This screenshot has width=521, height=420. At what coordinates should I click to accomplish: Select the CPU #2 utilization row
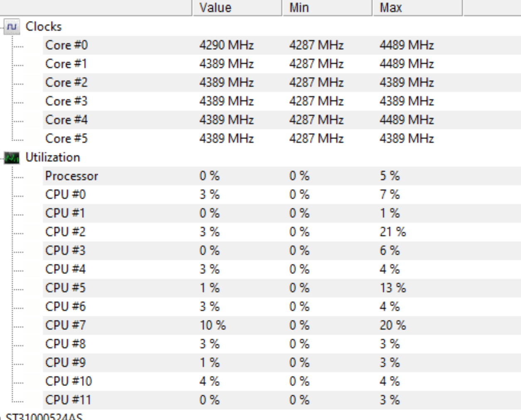click(x=282, y=232)
